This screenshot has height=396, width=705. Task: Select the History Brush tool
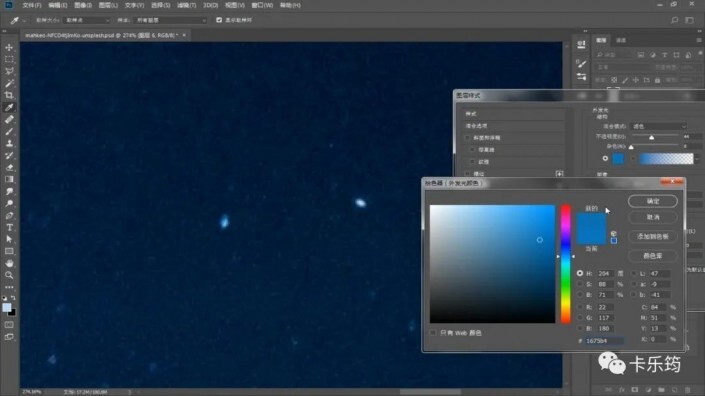[9, 156]
